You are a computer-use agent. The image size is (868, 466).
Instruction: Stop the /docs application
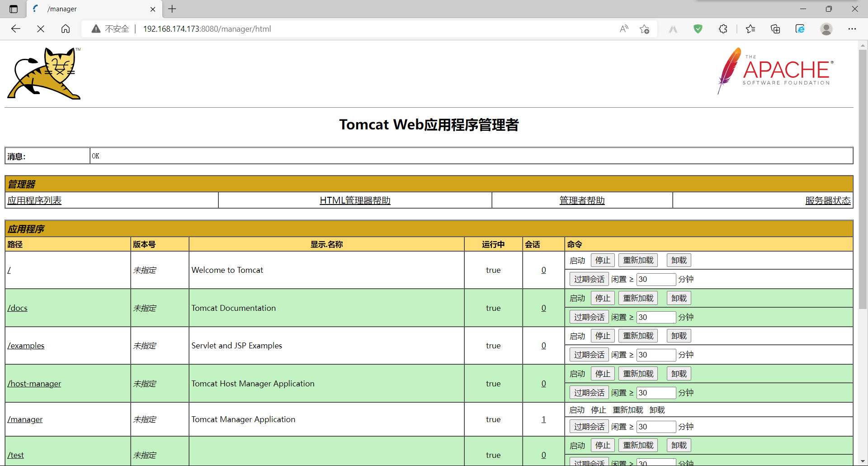click(x=603, y=299)
